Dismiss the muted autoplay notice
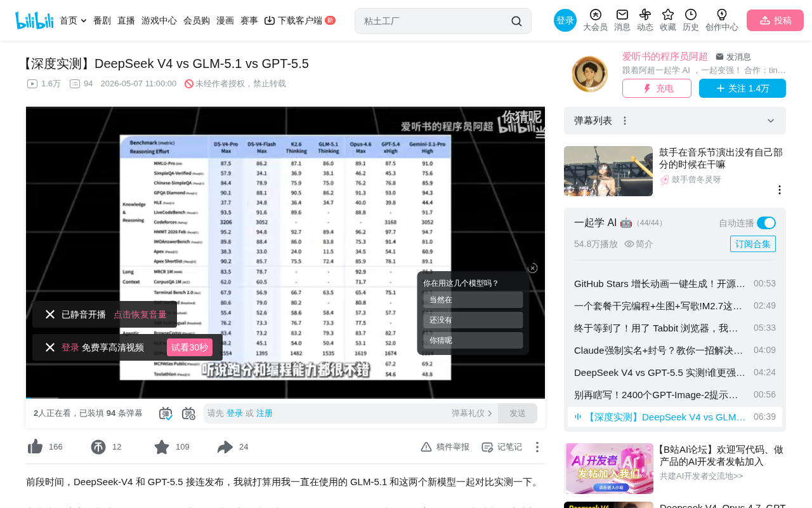Screen dimensions: 812x508 [50, 314]
